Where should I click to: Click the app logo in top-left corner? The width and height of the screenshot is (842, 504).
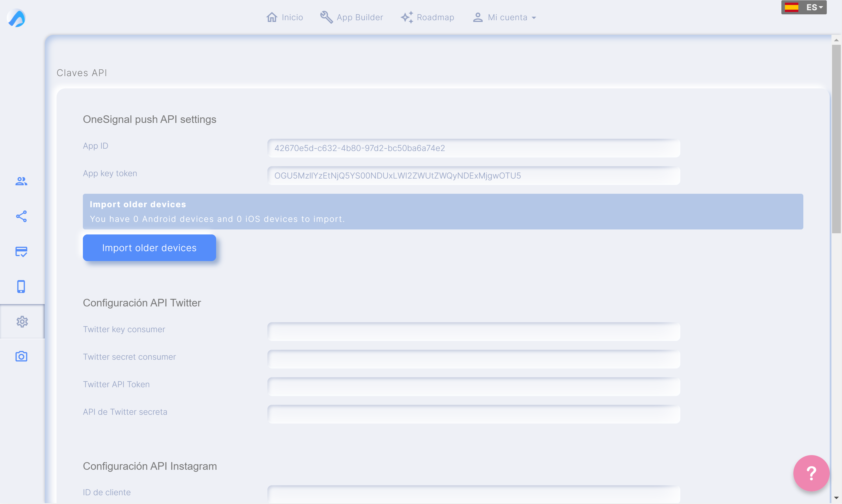(16, 18)
